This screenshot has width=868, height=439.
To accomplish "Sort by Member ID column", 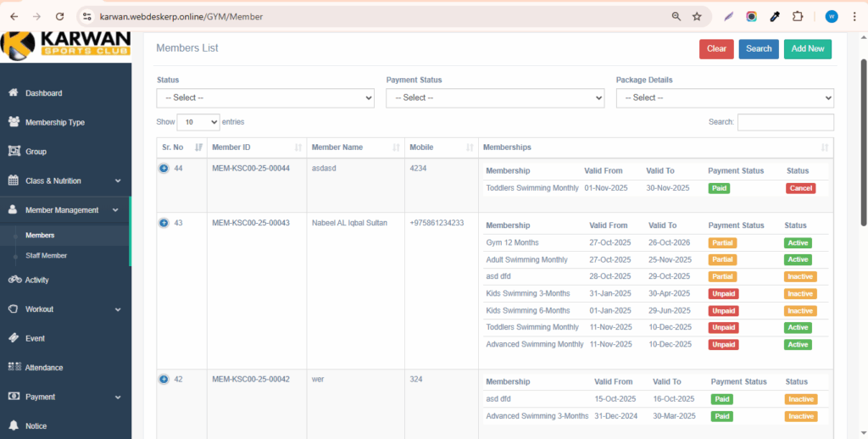I will [257, 147].
